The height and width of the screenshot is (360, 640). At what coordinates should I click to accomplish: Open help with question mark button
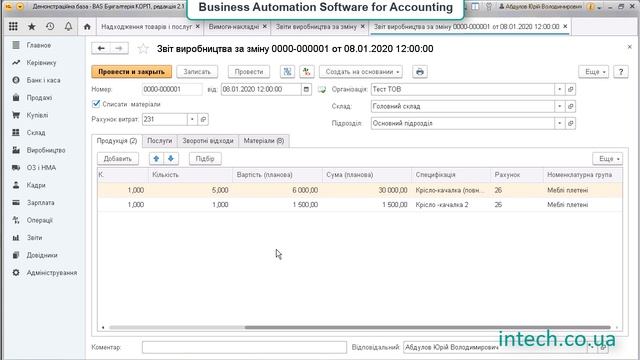pos(621,72)
